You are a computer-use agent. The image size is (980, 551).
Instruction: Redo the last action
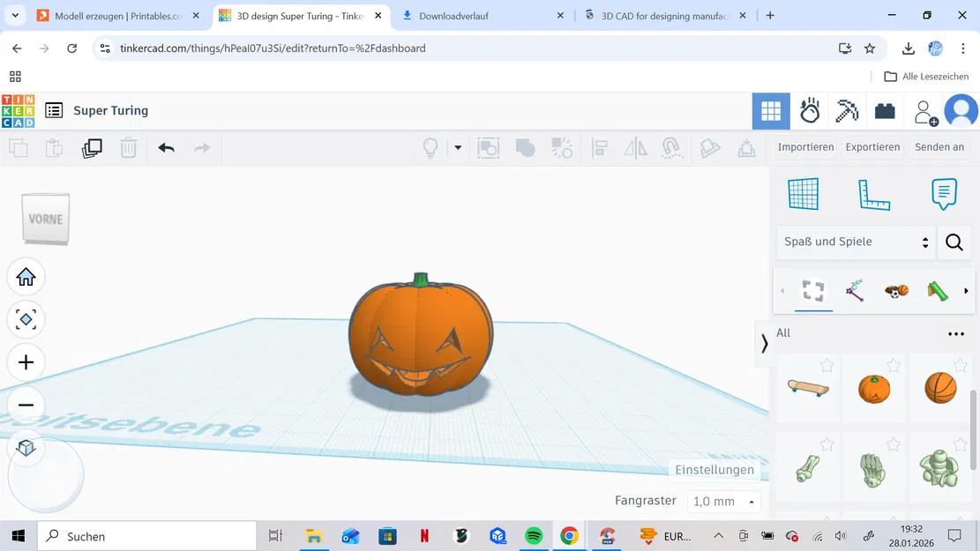(202, 148)
